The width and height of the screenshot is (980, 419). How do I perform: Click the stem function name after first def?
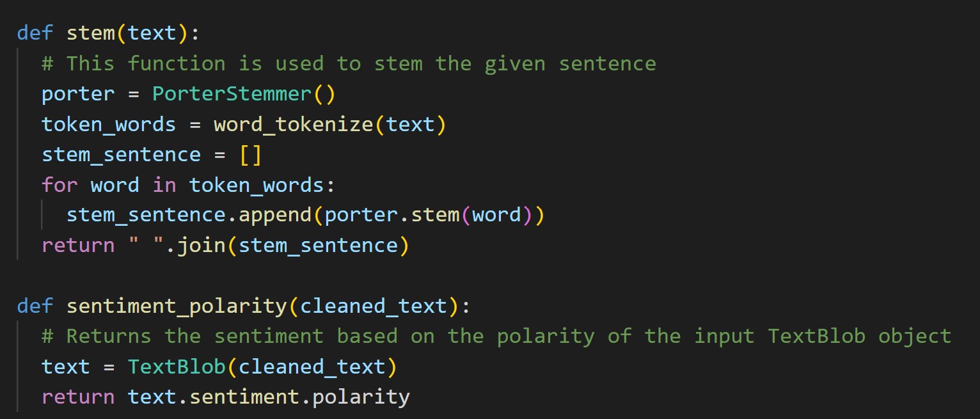click(91, 33)
